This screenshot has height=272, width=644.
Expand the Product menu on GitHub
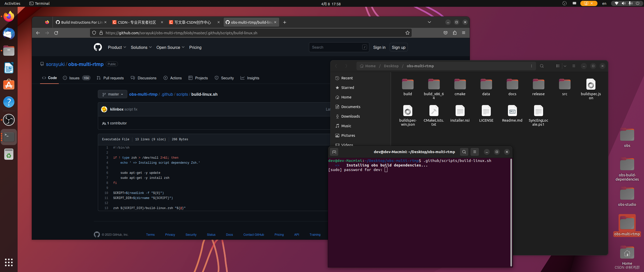[x=117, y=48]
